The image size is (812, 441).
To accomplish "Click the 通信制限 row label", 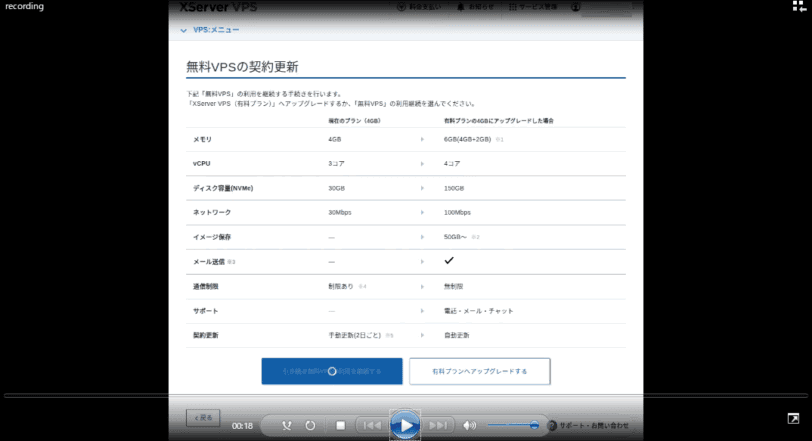I will tap(206, 286).
